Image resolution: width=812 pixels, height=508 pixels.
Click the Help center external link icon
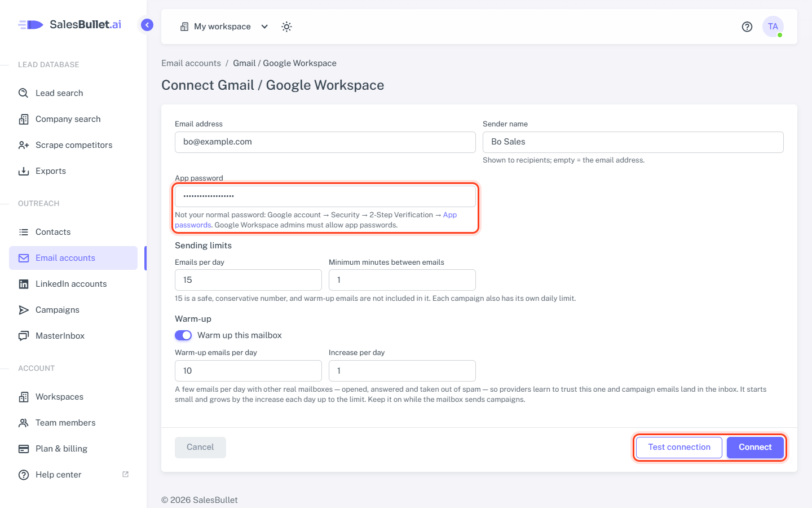tap(125, 474)
